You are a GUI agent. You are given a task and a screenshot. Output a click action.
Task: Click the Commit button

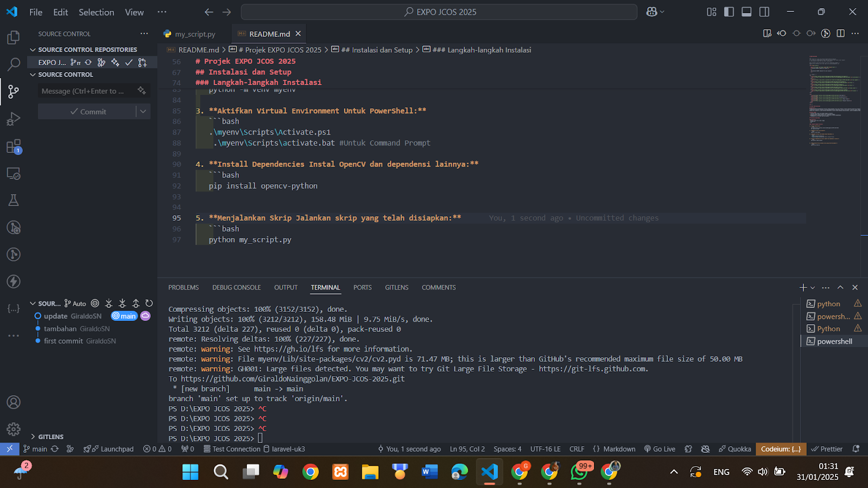[87, 112]
